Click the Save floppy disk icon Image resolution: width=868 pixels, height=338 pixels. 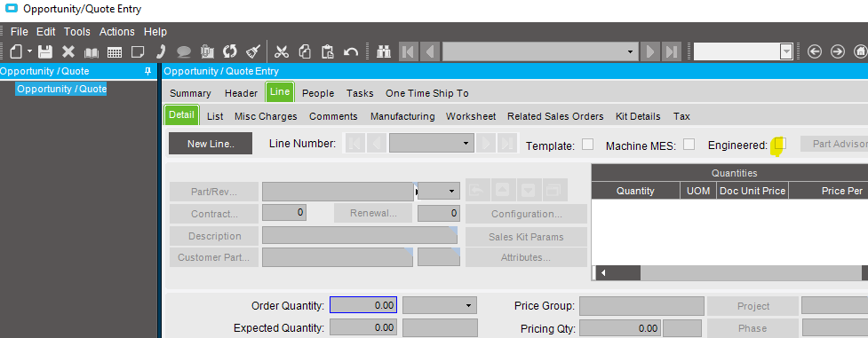44,52
